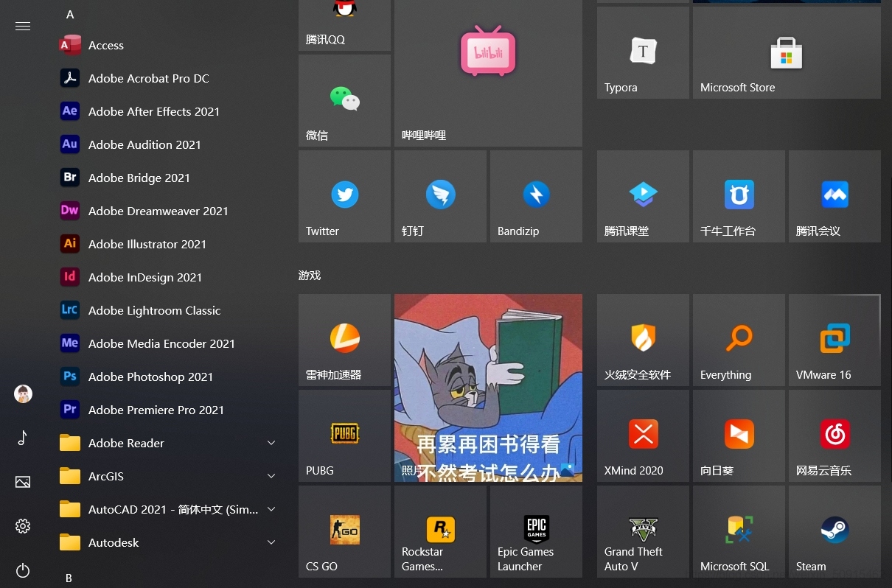Open the Rockstar Games tile
Viewport: 892px width, 588px height.
440,531
